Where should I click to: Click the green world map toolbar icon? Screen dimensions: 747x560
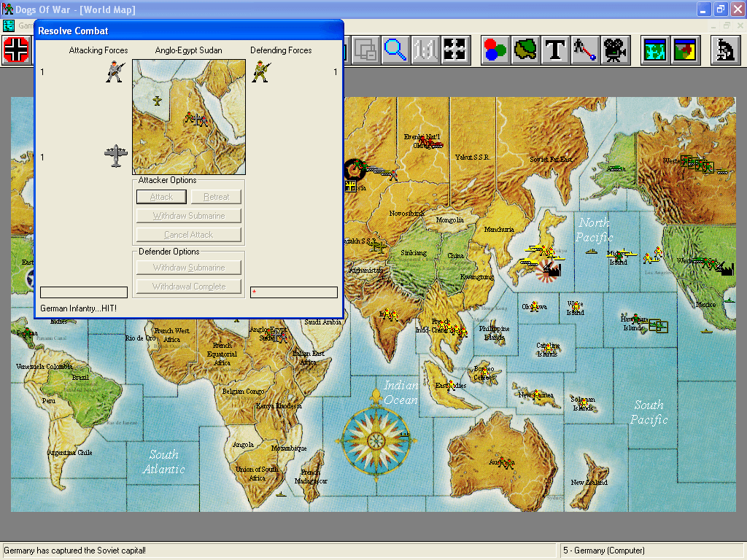654,50
